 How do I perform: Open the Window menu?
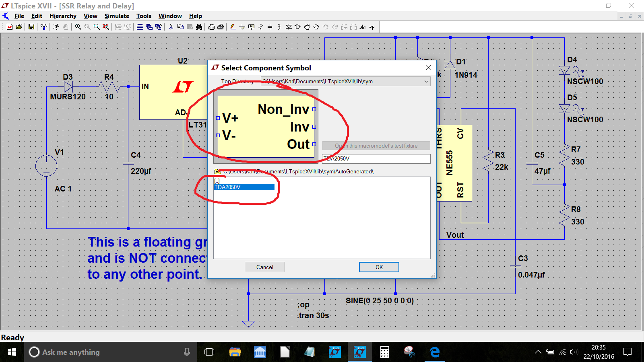(x=170, y=16)
